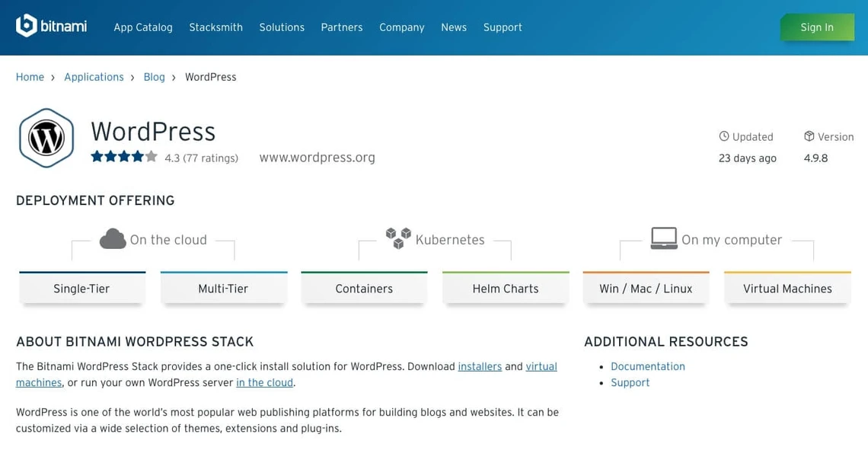Image resolution: width=868 pixels, height=450 pixels.
Task: Go to Solutions in the navigation bar
Action: [x=282, y=27]
